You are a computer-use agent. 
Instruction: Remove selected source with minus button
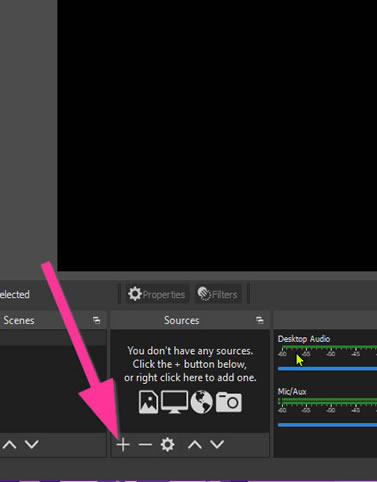click(145, 445)
